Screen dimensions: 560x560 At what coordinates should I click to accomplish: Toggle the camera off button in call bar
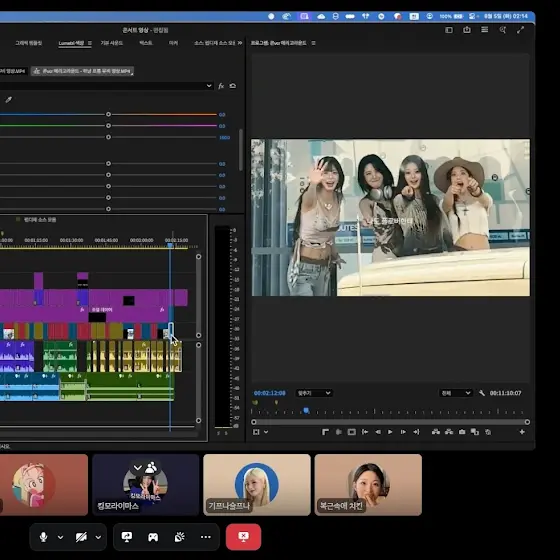(81, 537)
